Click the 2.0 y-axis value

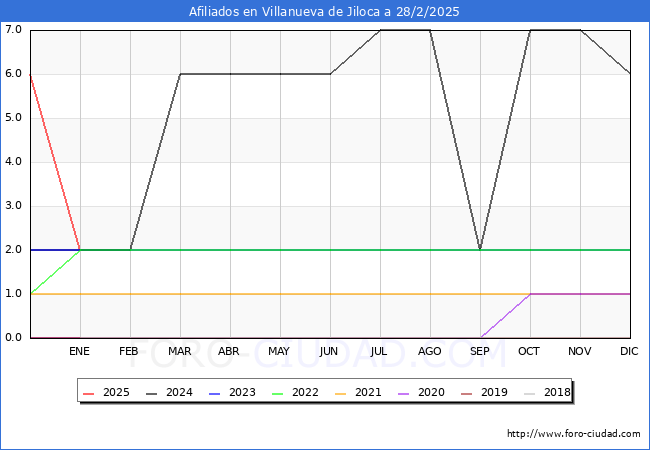coord(13,249)
